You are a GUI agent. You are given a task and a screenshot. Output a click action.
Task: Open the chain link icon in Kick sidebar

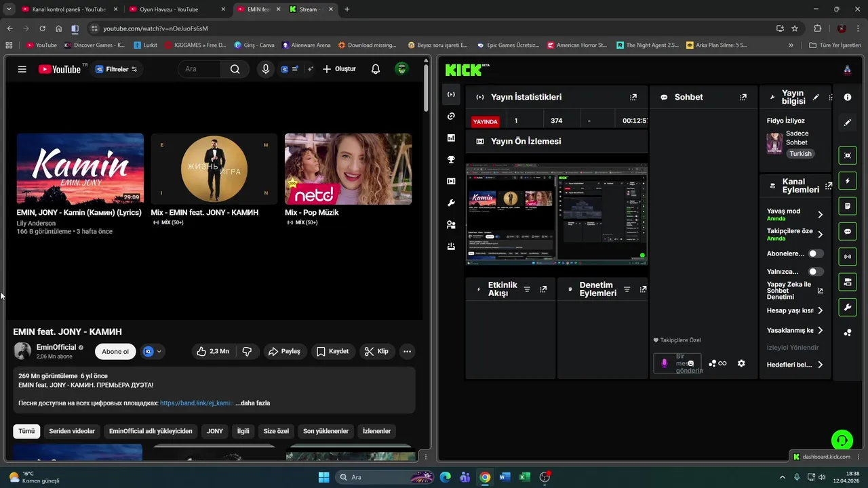pyautogui.click(x=451, y=117)
